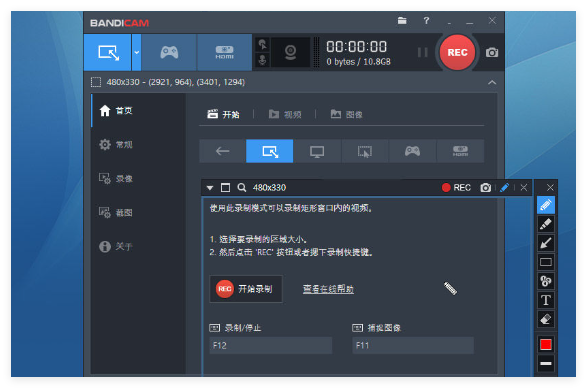
Task: Click the F11 image capture hotkey field
Action: click(x=413, y=345)
